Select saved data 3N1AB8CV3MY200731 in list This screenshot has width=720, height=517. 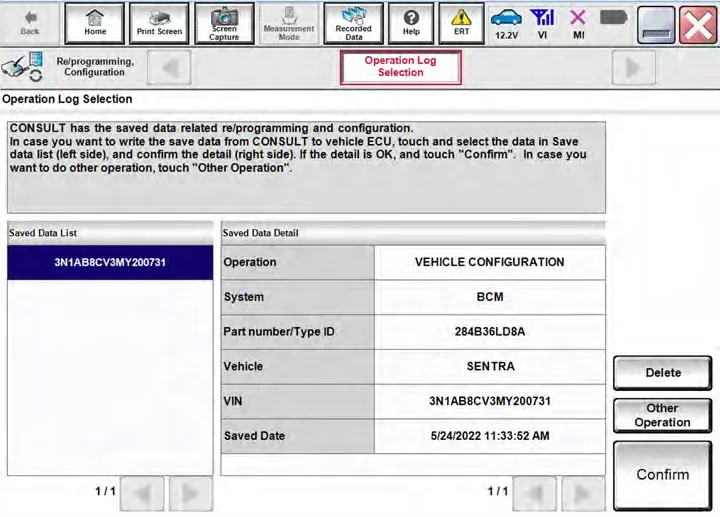(x=110, y=262)
